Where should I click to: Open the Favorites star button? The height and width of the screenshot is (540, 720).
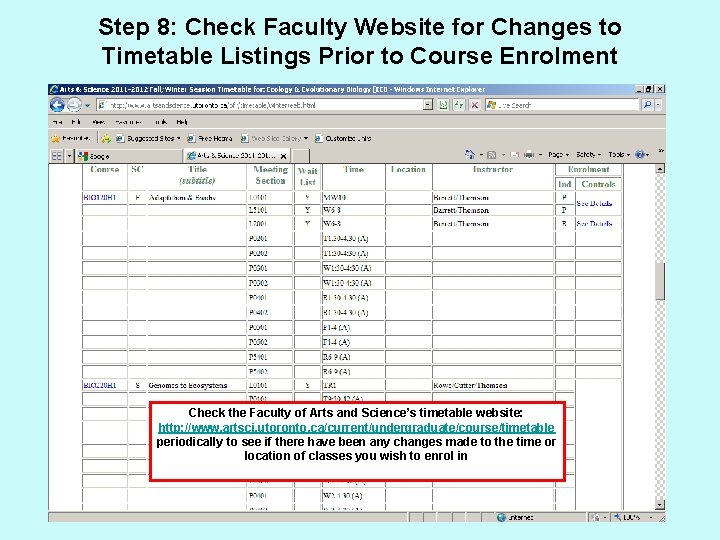(x=71, y=138)
